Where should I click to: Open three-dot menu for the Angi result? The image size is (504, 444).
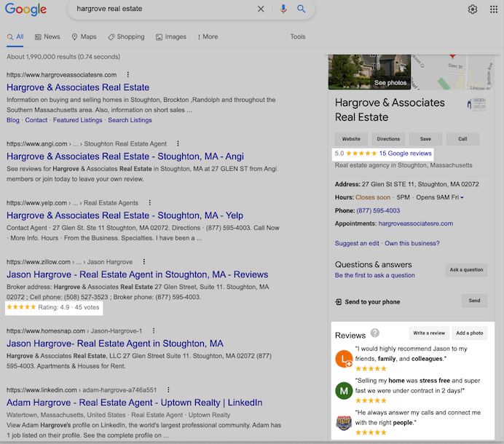[x=178, y=143]
